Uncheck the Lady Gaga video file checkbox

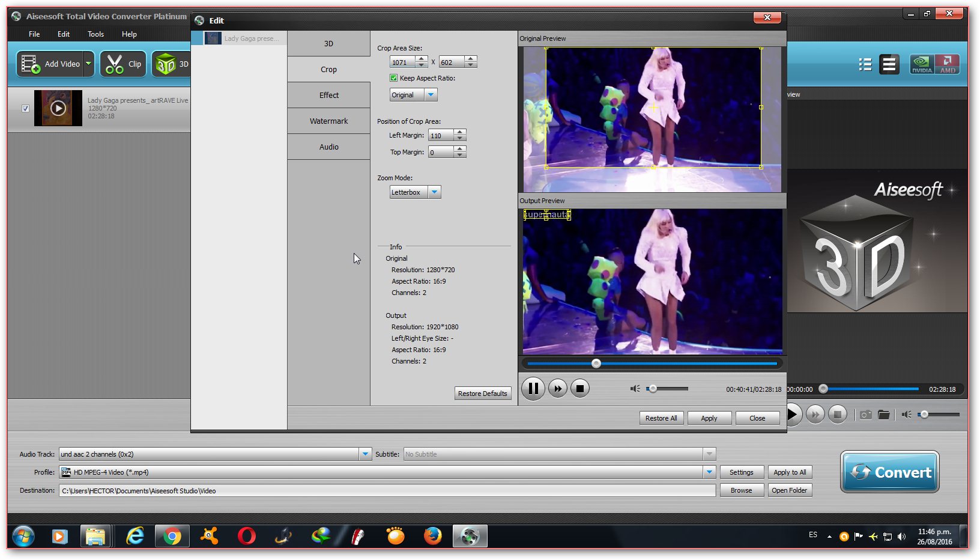point(25,109)
